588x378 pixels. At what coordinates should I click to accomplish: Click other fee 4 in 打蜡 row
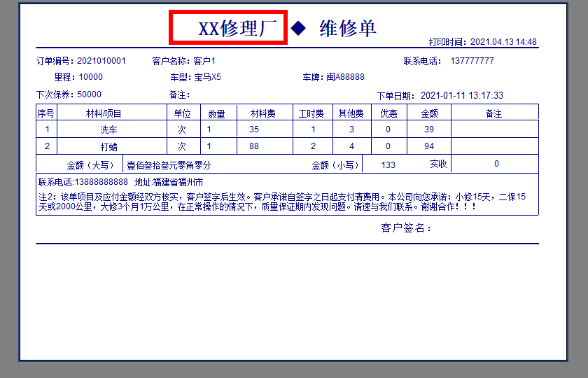pos(351,146)
